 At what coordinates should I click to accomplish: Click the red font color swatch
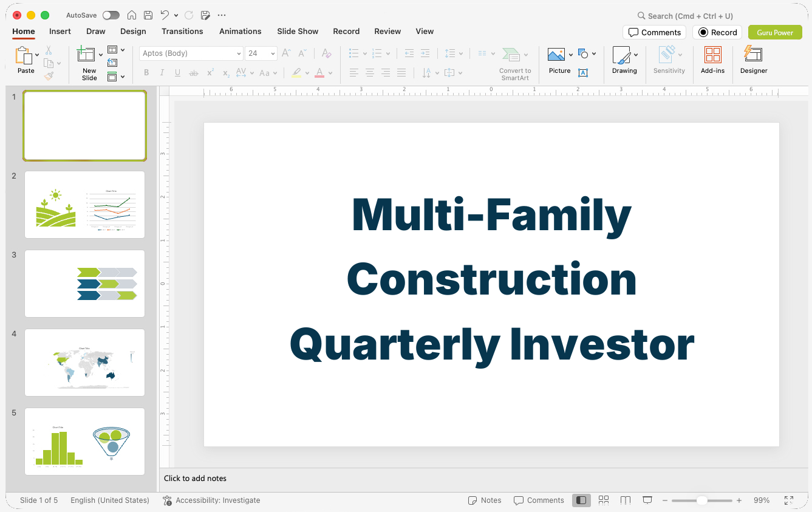319,73
